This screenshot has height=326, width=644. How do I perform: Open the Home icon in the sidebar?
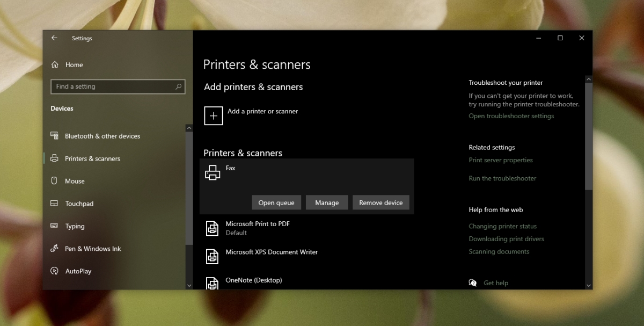pos(55,64)
